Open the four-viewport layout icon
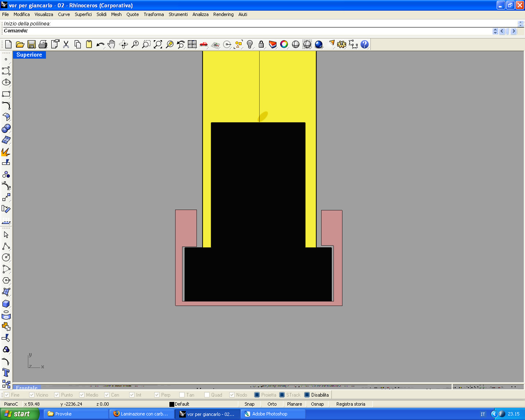Image resolution: width=525 pixels, height=420 pixels. [x=192, y=44]
